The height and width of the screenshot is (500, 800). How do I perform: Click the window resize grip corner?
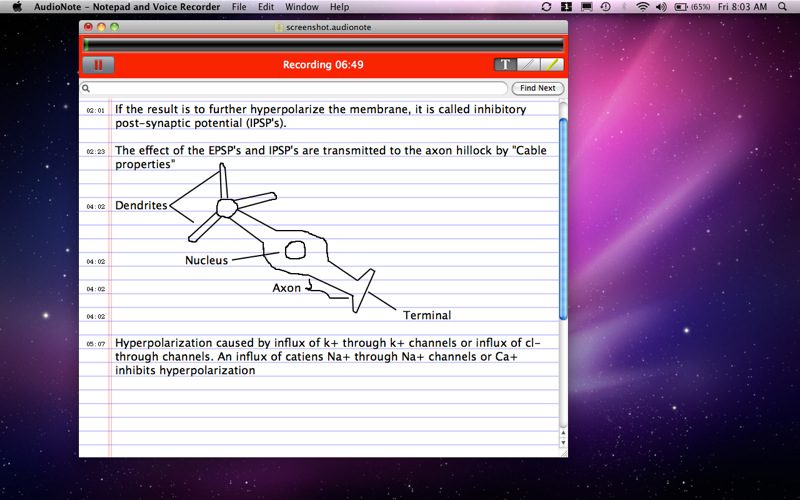coord(563,453)
